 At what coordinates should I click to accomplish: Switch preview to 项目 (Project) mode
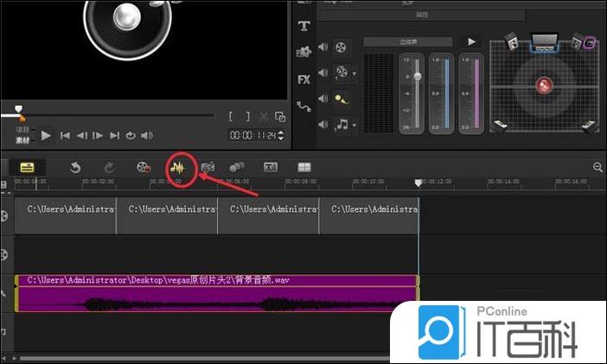[x=22, y=130]
